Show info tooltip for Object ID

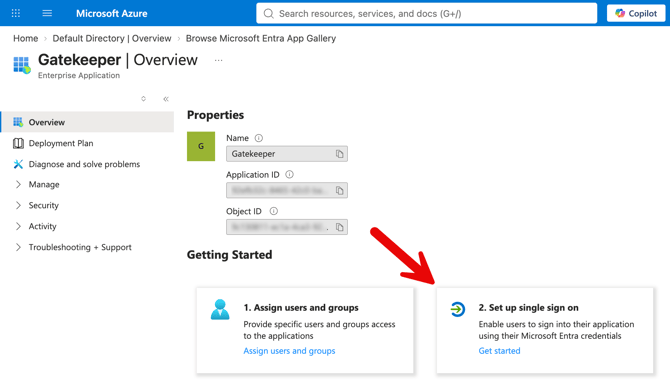click(x=273, y=211)
